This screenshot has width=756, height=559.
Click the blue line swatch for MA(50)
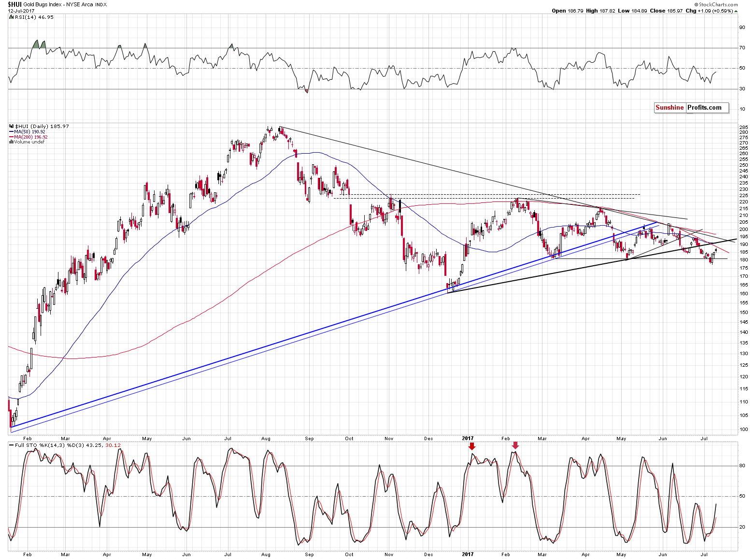(11, 132)
